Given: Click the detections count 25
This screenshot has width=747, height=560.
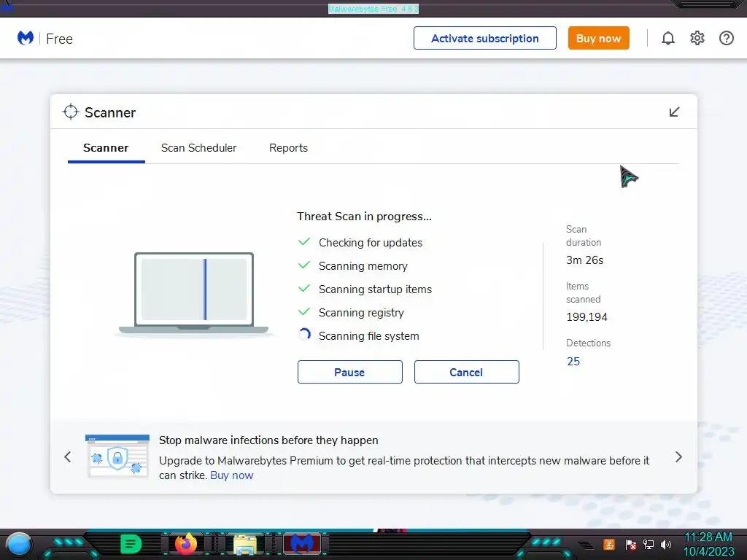Looking at the screenshot, I should tap(573, 362).
